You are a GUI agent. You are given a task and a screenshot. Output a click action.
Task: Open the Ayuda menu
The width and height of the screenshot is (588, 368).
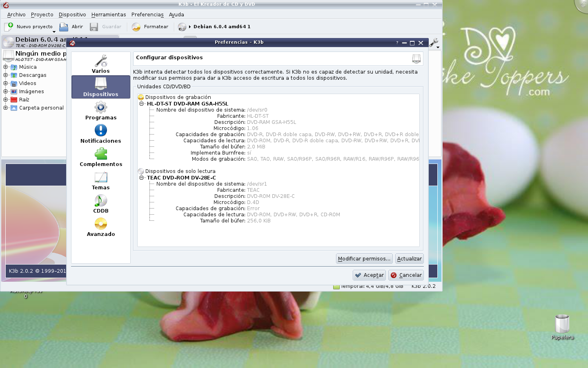pyautogui.click(x=176, y=15)
